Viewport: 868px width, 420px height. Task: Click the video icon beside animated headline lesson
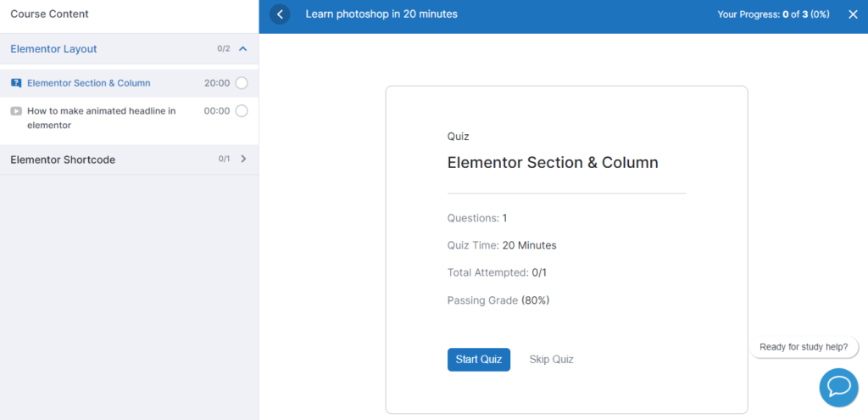tap(16, 111)
